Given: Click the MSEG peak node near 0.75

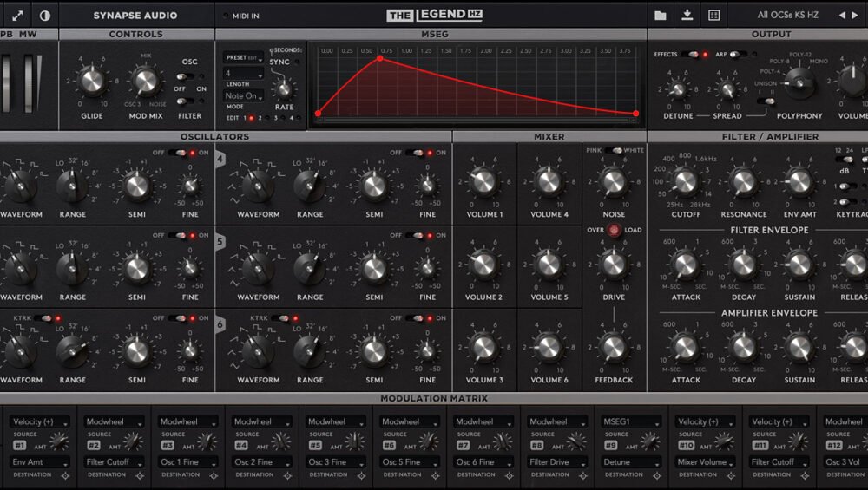Looking at the screenshot, I should [380, 58].
